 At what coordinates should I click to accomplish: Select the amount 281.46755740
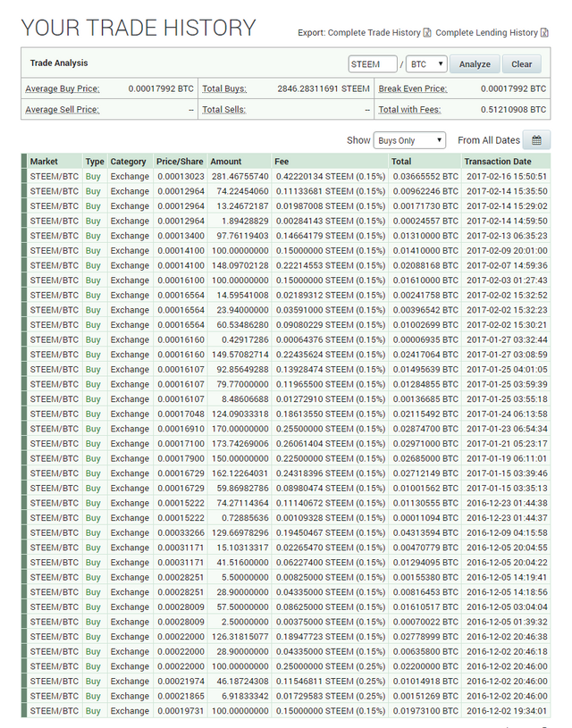[x=240, y=177]
